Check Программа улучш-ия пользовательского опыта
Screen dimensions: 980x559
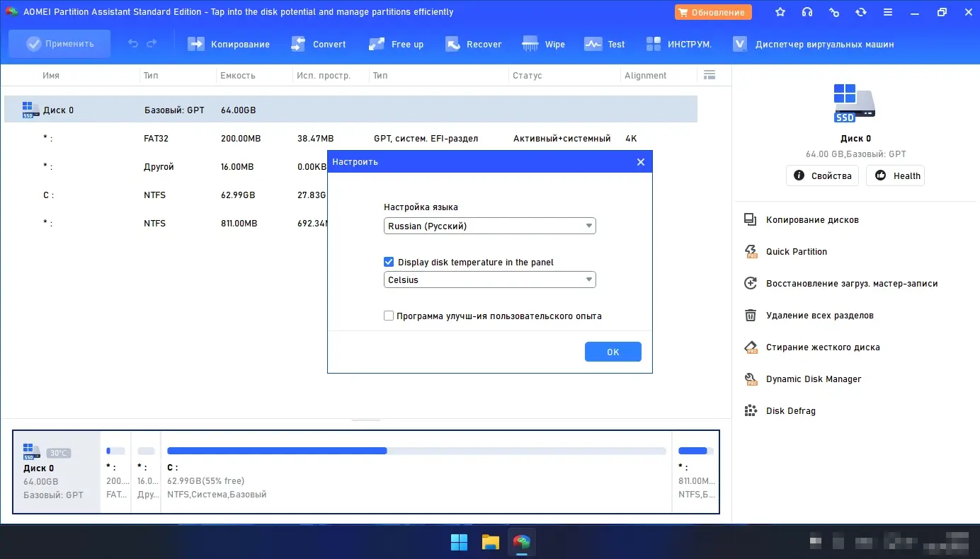[x=389, y=316]
